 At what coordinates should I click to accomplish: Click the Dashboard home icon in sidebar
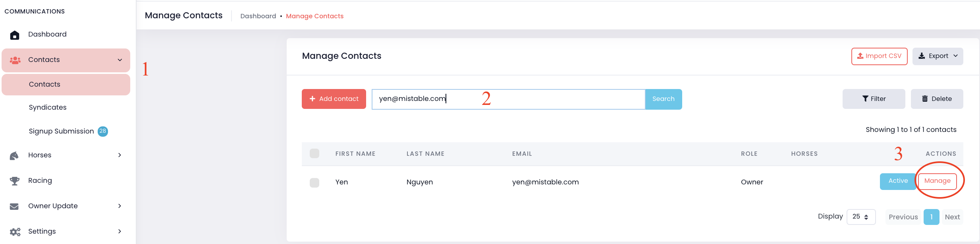click(x=15, y=35)
